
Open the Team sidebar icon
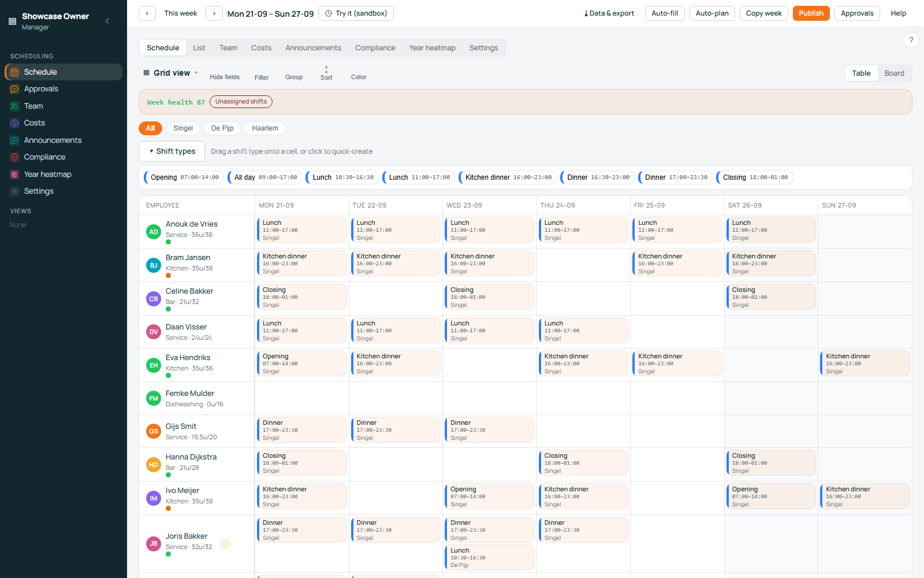[14, 106]
